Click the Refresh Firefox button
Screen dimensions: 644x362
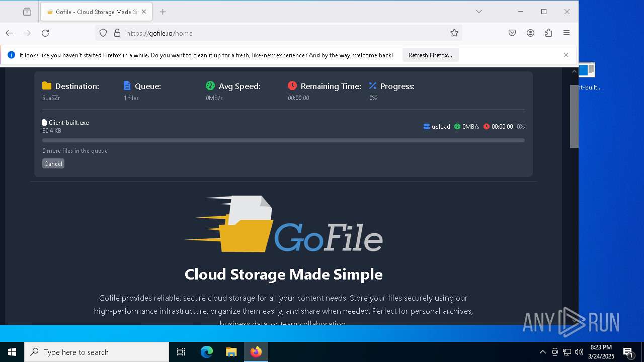tap(430, 55)
